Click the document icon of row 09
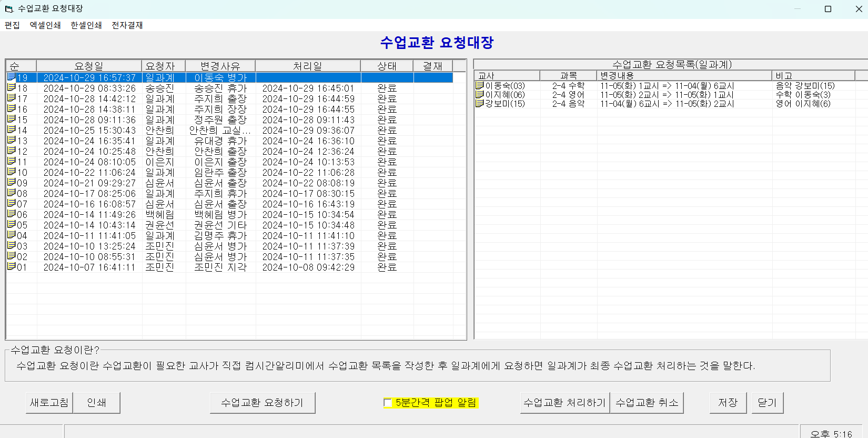 12,182
